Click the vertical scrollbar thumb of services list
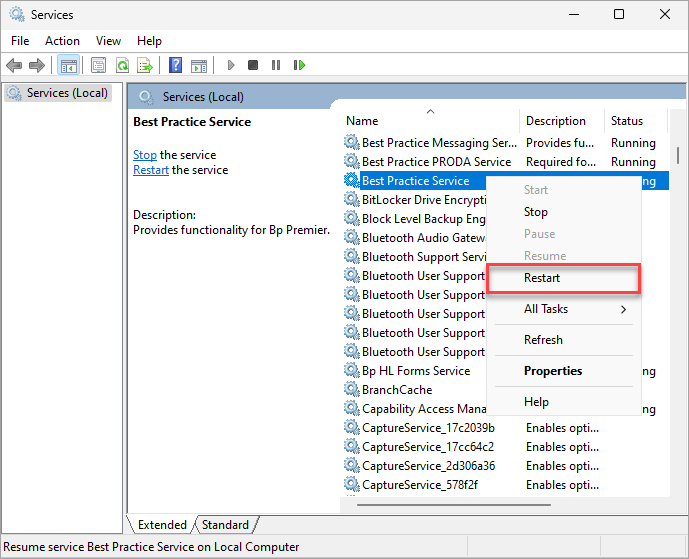Viewport: 689px width, 559px height. 678,155
